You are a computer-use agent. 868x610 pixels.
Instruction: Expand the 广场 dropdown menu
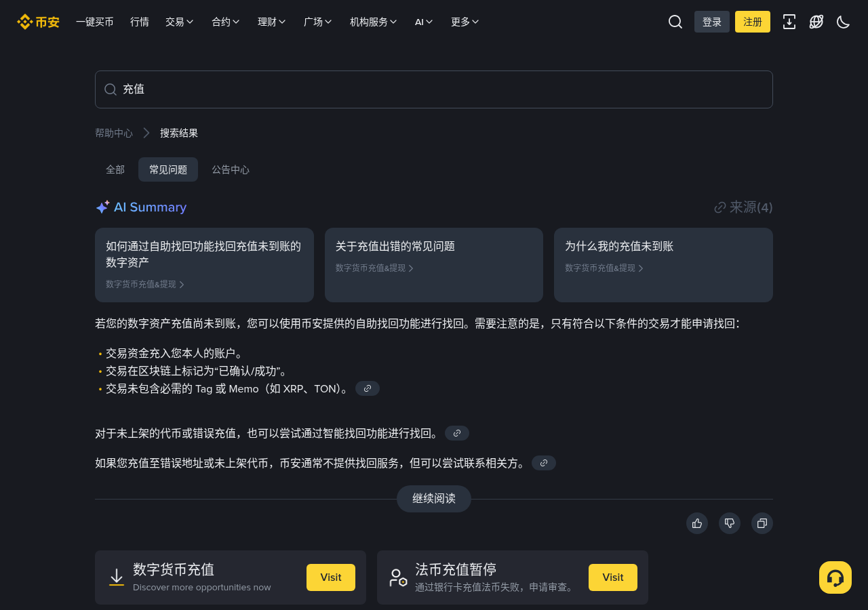318,22
